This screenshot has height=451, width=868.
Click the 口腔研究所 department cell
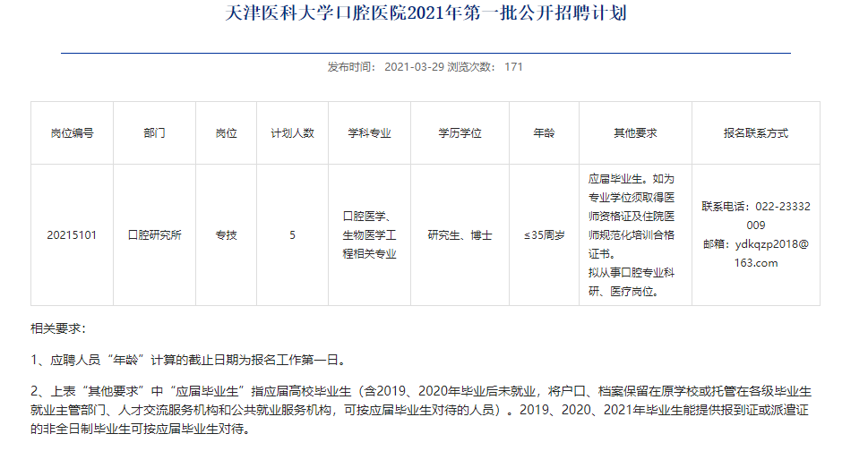tap(154, 235)
